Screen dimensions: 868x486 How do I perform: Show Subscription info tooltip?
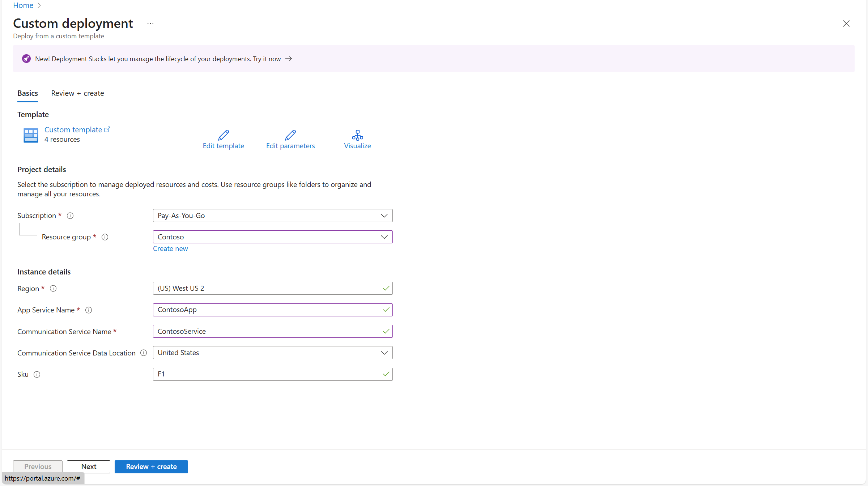coord(70,216)
